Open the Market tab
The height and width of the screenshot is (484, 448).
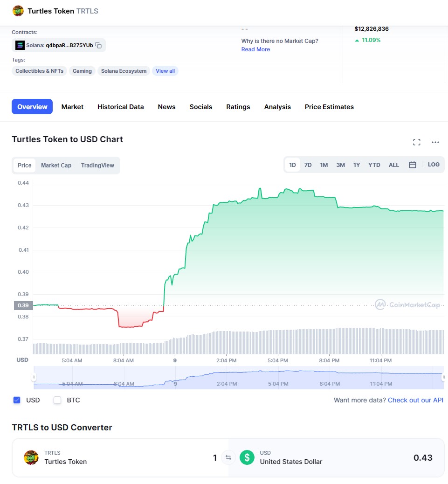73,107
